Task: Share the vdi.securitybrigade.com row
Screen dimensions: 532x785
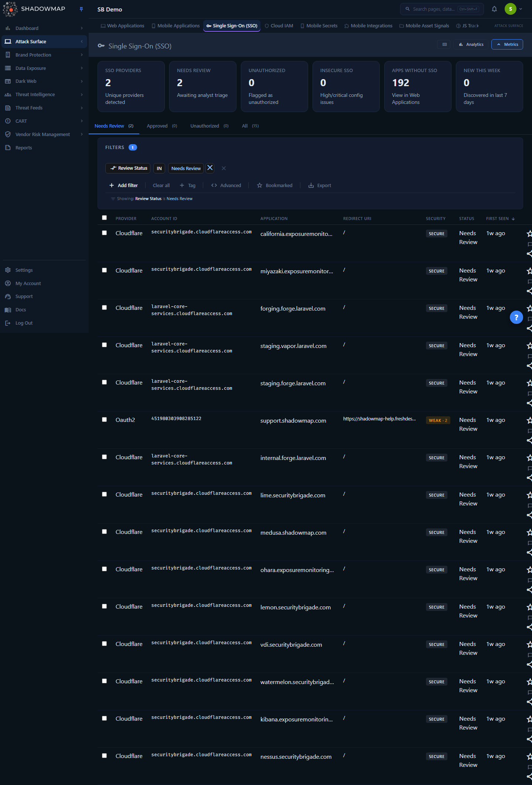Action: point(529,664)
